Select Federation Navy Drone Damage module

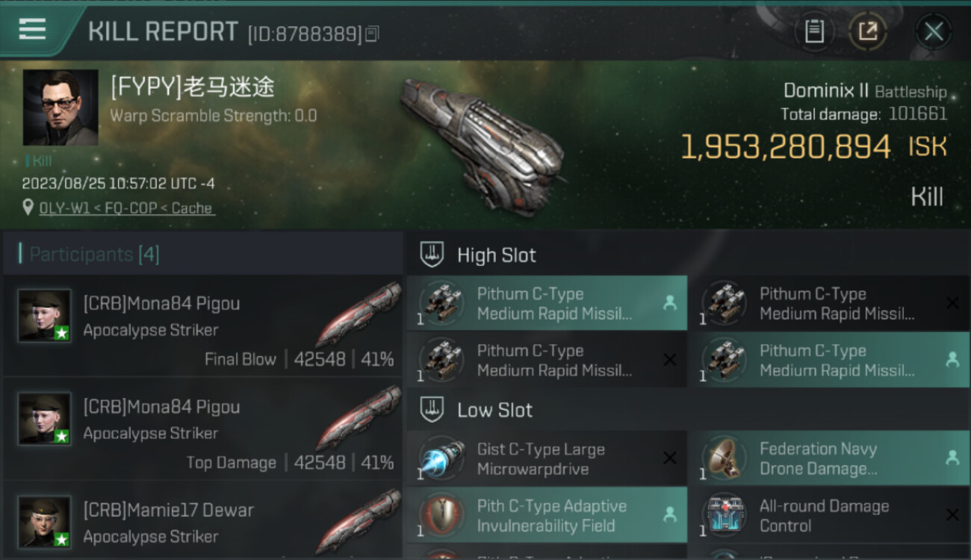click(x=828, y=458)
